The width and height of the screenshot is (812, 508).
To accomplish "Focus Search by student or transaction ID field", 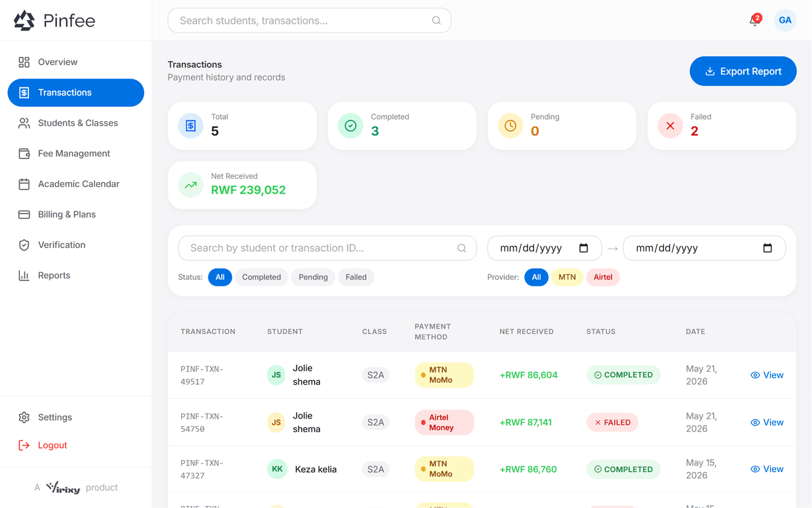I will (328, 249).
